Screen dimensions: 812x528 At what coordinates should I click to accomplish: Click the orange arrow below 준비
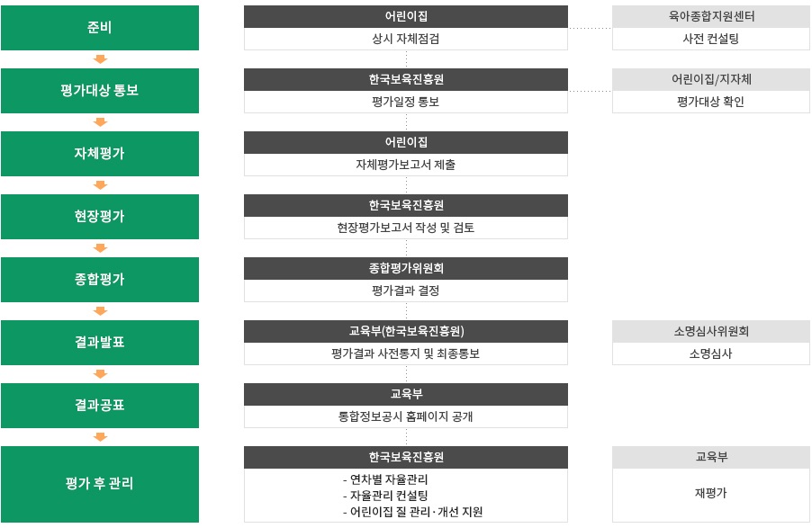pyautogui.click(x=100, y=59)
